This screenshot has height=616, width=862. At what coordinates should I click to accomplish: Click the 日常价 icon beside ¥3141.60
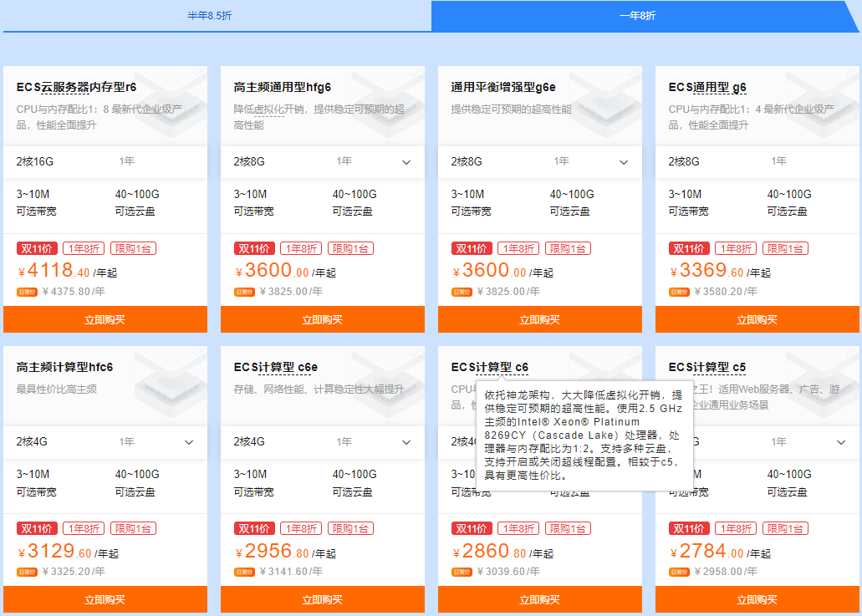[x=244, y=572]
